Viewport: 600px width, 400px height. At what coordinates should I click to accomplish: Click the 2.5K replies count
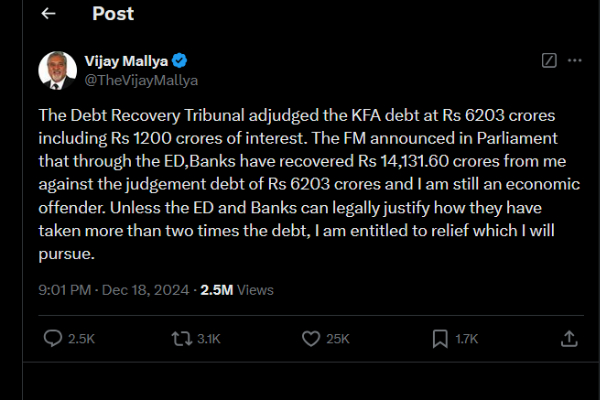click(81, 339)
